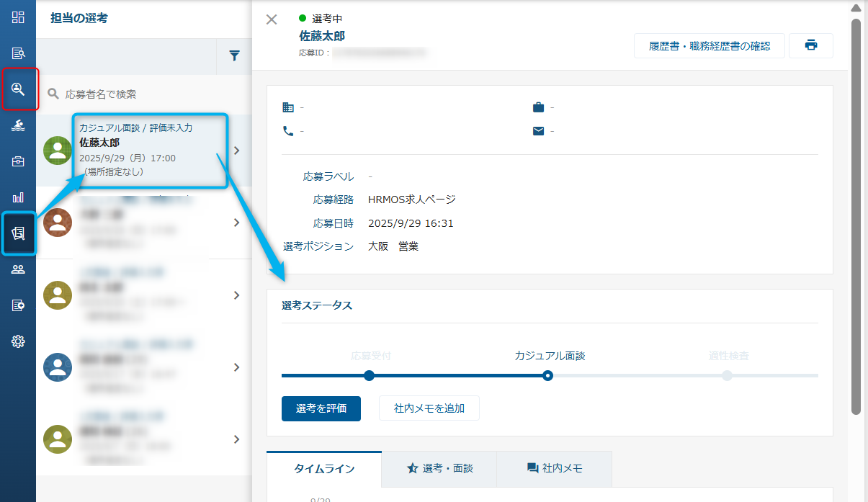Click the green avatar of 佐藤太郎

coord(58,151)
